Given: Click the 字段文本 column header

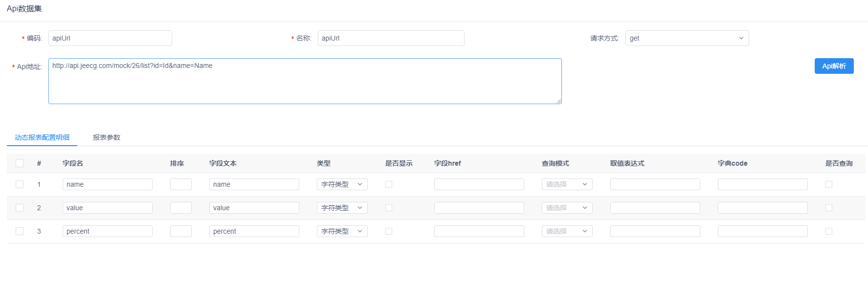Looking at the screenshot, I should (223, 163).
